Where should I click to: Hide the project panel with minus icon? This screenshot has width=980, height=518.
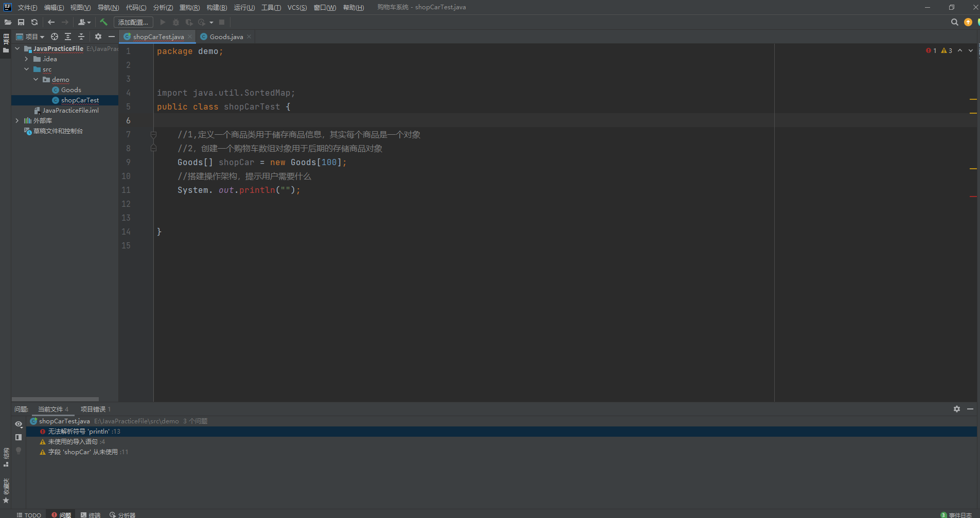pos(112,37)
